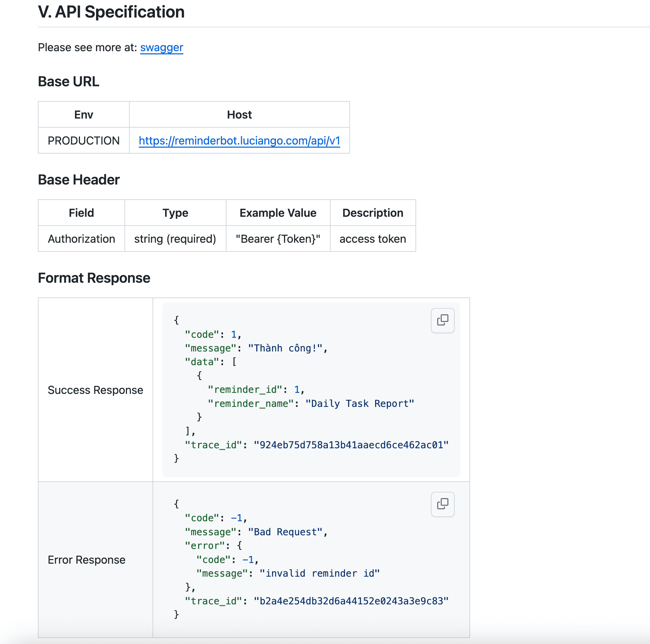
Task: Click the 'Description' column header
Action: 373,213
